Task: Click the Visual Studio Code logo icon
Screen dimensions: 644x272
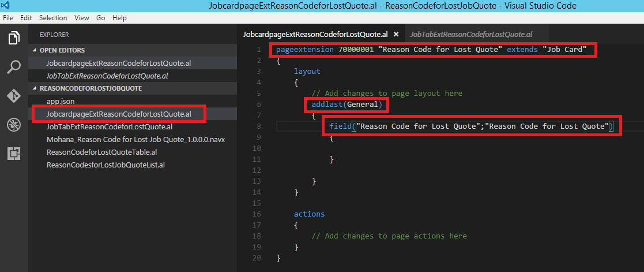Action: tap(5, 6)
